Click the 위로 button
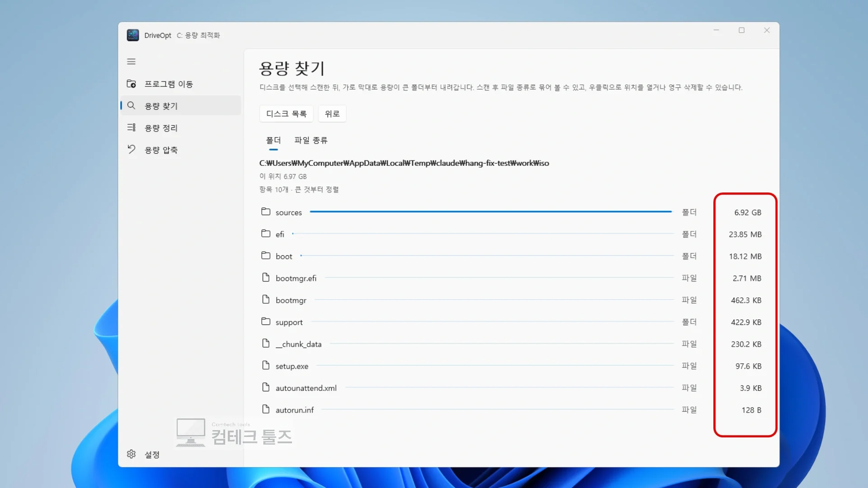 pos(332,114)
